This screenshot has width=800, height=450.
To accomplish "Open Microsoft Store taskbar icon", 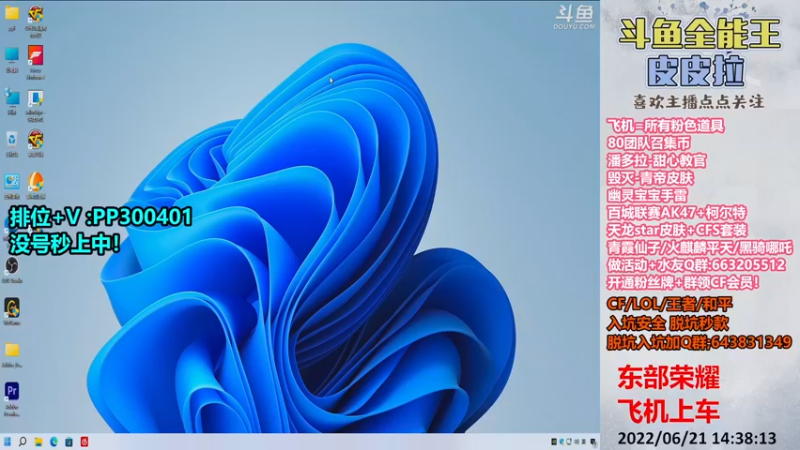I will (x=69, y=442).
